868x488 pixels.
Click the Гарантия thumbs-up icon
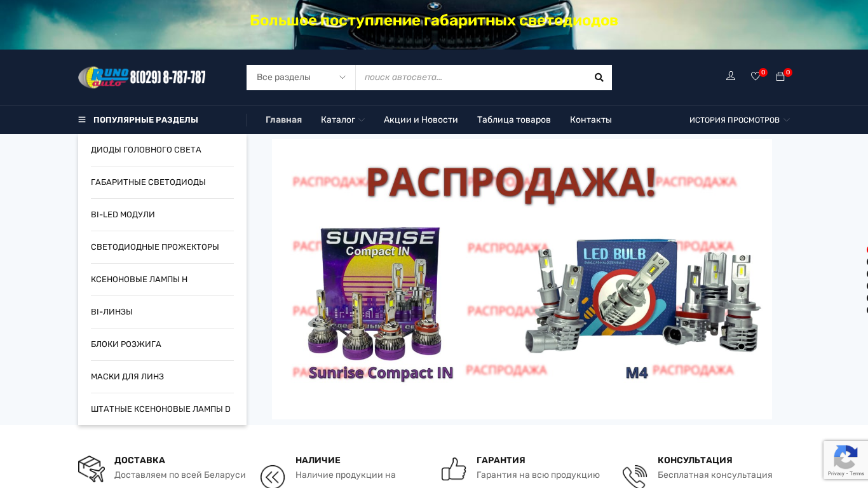point(454,469)
